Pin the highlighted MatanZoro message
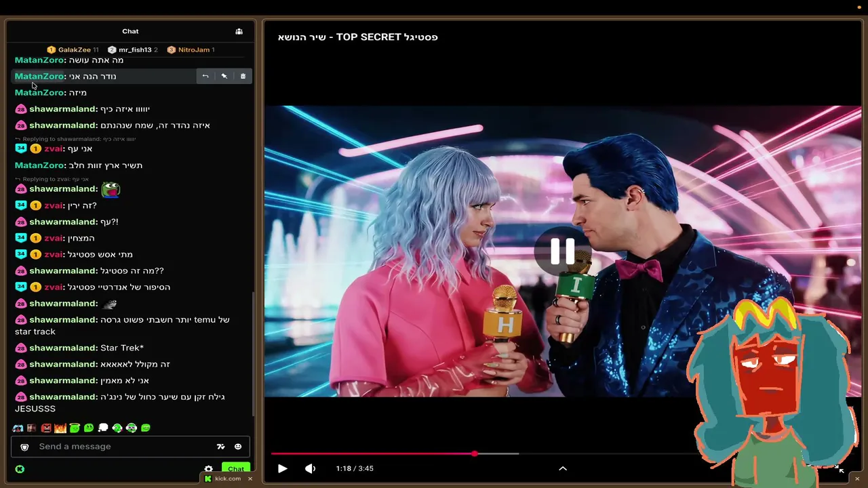Viewport: 868px width, 488px height. [x=224, y=76]
